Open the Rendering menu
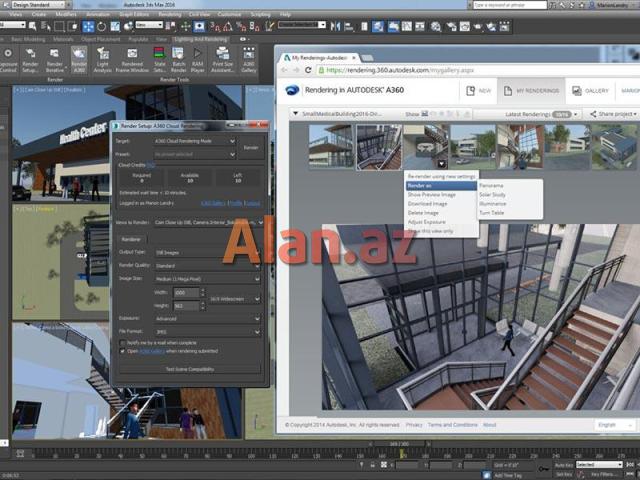 click(x=169, y=14)
